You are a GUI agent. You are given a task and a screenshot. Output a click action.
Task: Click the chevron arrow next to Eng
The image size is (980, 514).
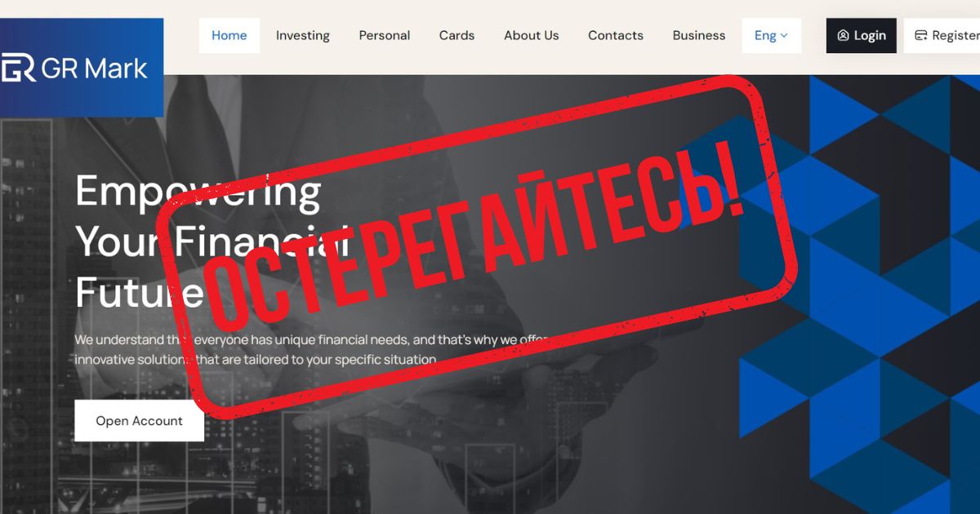(784, 36)
